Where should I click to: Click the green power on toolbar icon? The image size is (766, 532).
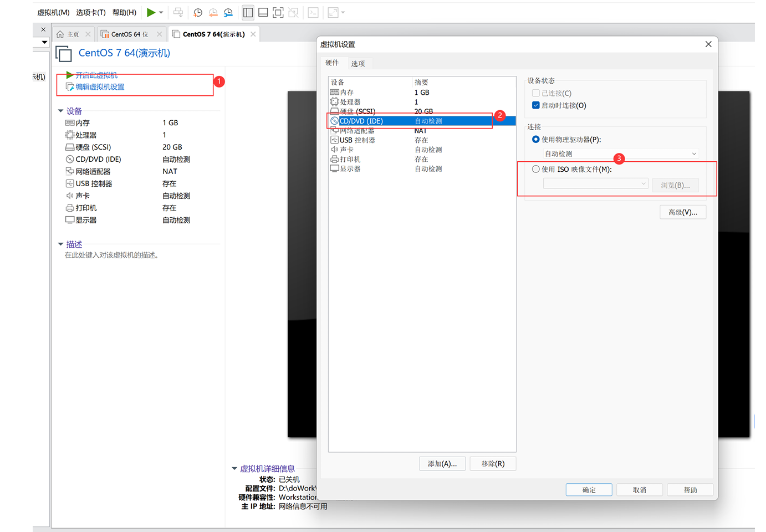[151, 12]
